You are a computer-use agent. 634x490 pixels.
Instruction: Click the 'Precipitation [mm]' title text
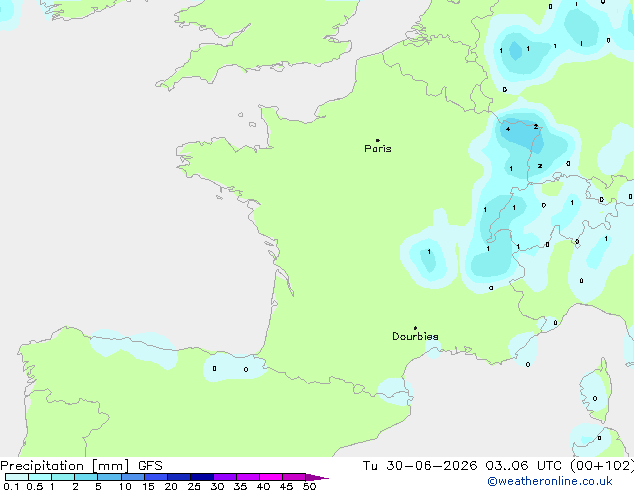point(65,466)
